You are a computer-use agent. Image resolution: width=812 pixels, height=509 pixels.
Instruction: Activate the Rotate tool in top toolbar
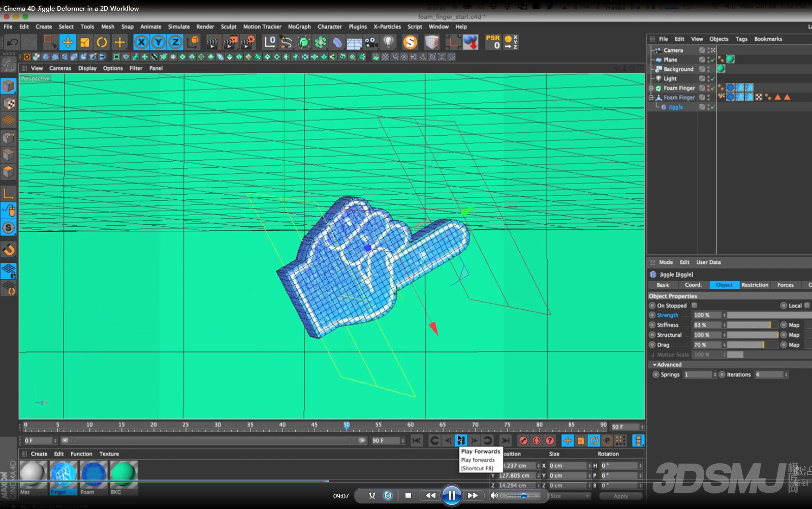(x=102, y=42)
